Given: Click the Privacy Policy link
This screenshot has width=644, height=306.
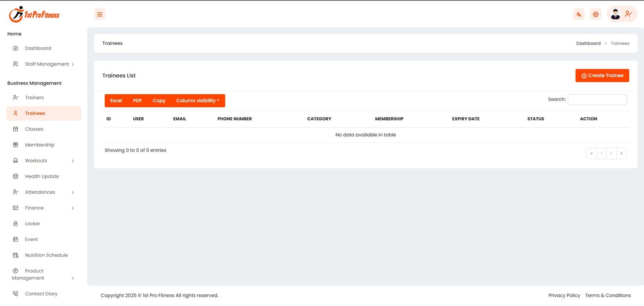Looking at the screenshot, I should point(564,296).
